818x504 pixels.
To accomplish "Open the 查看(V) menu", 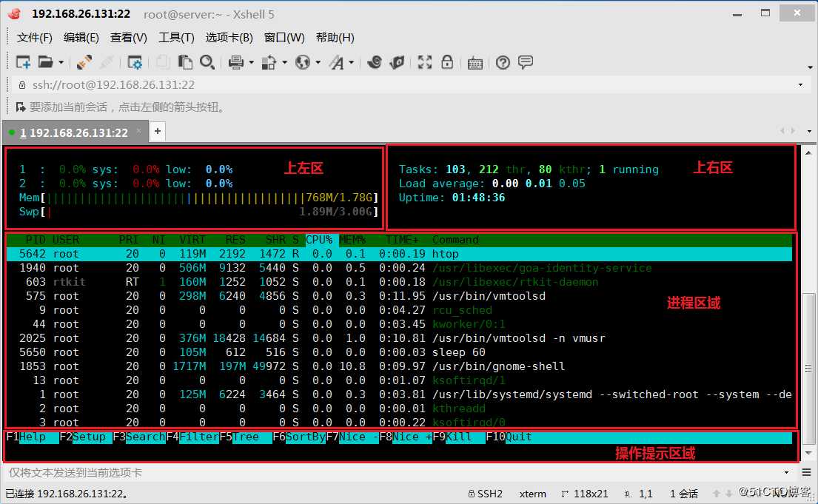I will click(x=128, y=38).
